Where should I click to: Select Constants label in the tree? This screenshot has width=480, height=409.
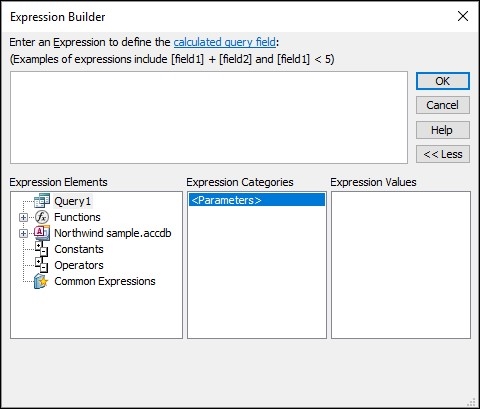click(x=79, y=249)
